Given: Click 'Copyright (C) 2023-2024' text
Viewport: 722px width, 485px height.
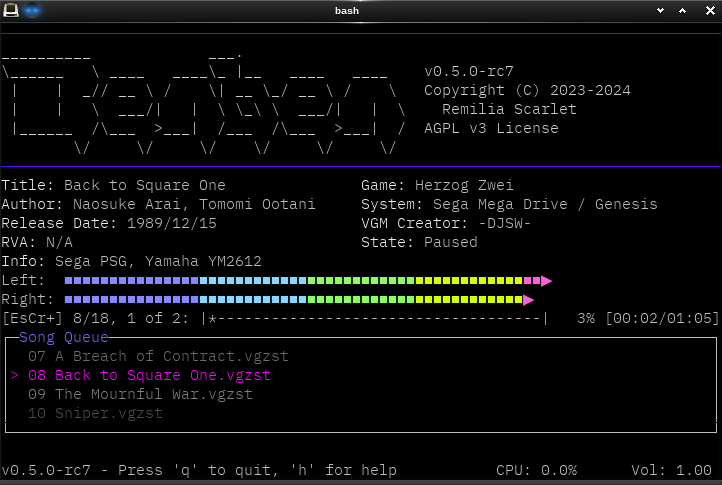Looking at the screenshot, I should pyautogui.click(x=527, y=90).
